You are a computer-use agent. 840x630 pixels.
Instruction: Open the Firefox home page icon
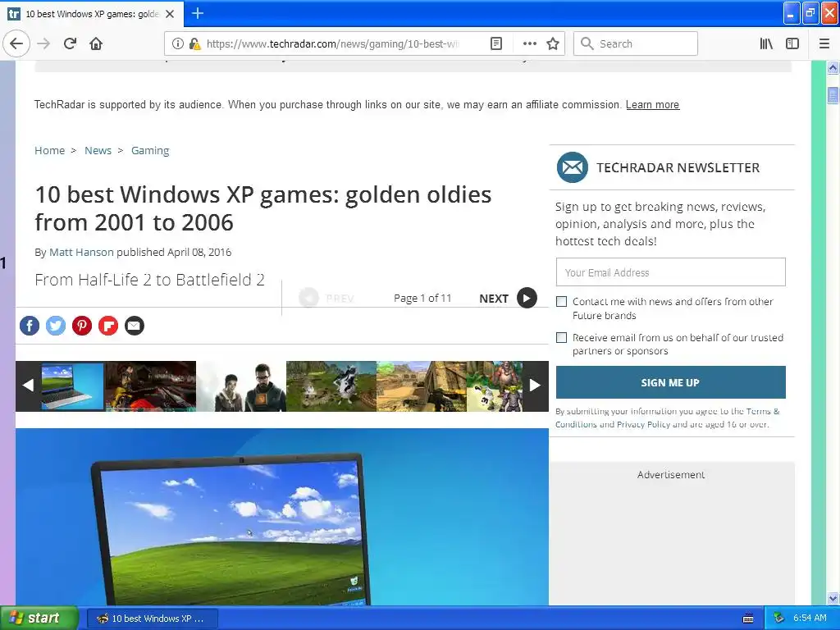pos(96,43)
